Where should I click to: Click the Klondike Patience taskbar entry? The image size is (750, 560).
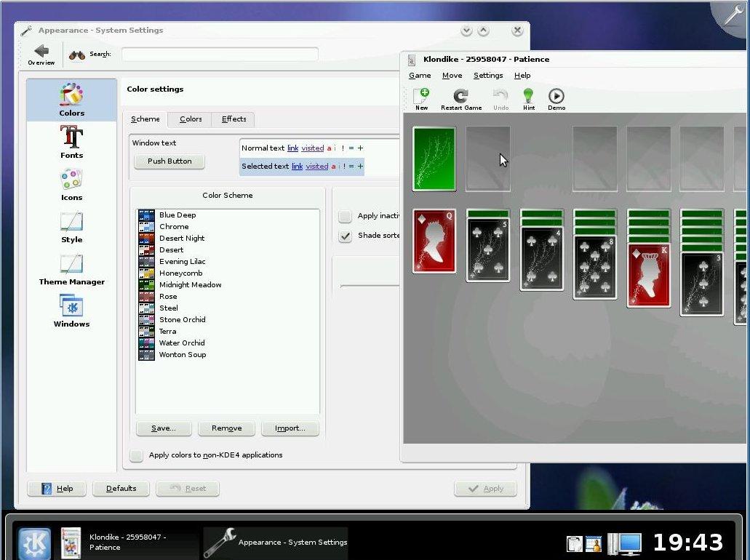point(128,543)
